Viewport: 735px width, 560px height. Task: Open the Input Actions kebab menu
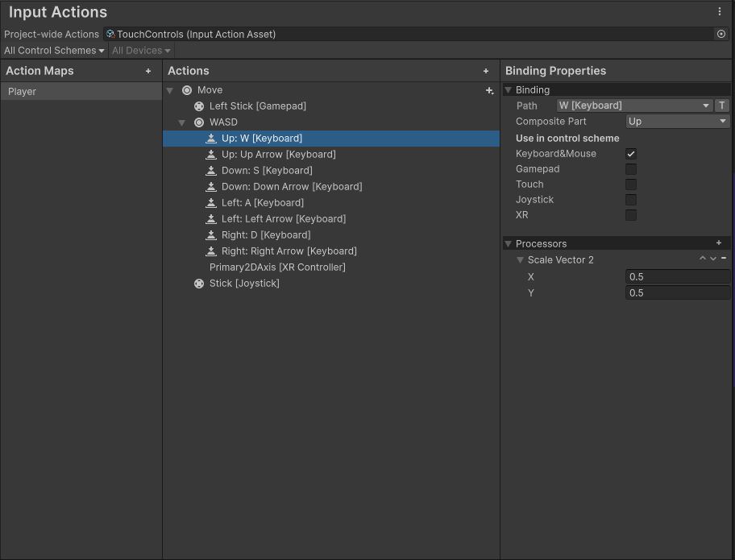[x=720, y=12]
